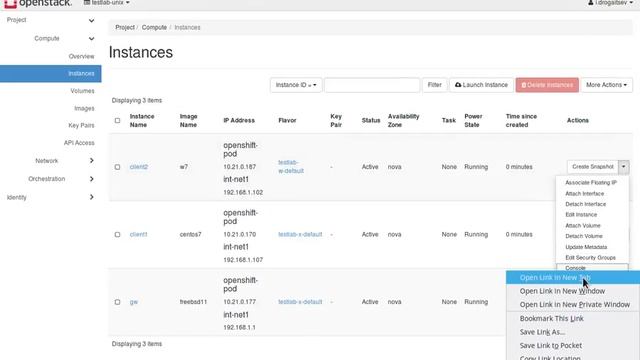The height and width of the screenshot is (360, 640).
Task: Click the Delete Instances button
Action: point(547,85)
